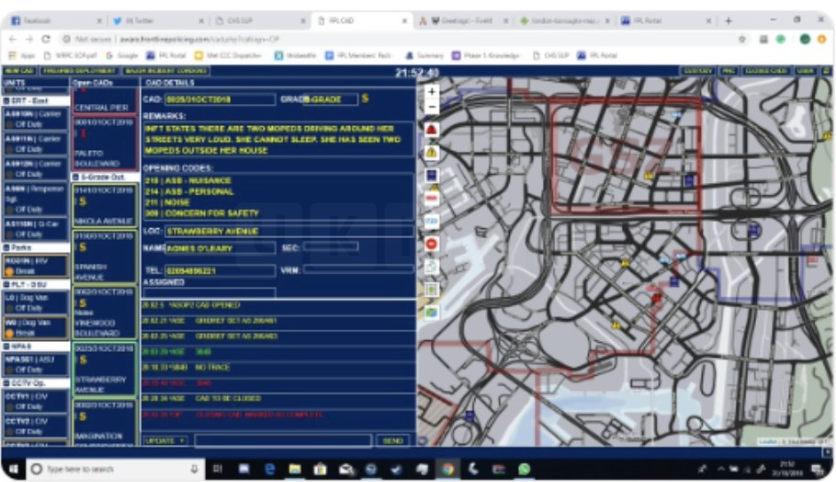The height and width of the screenshot is (482, 836).
Task: Open Microsoft Store from the taskbar
Action: click(x=320, y=469)
